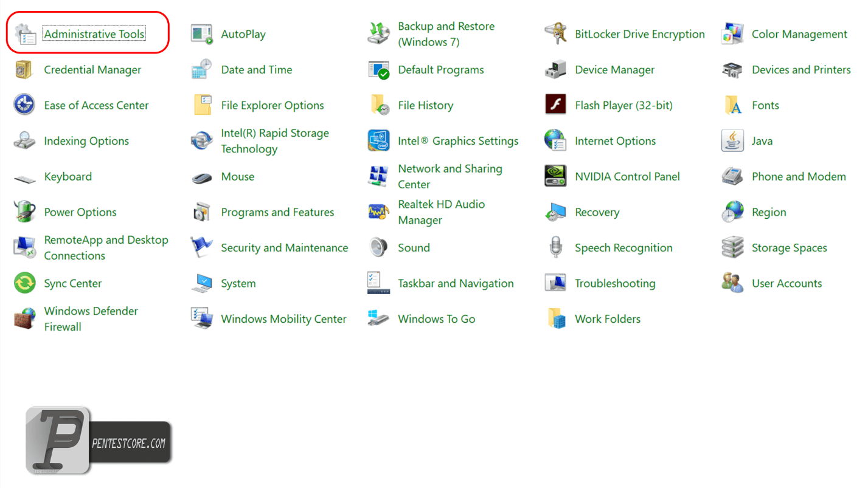Image resolution: width=868 pixels, height=488 pixels.
Task: Open the Recovery icon
Action: (556, 212)
